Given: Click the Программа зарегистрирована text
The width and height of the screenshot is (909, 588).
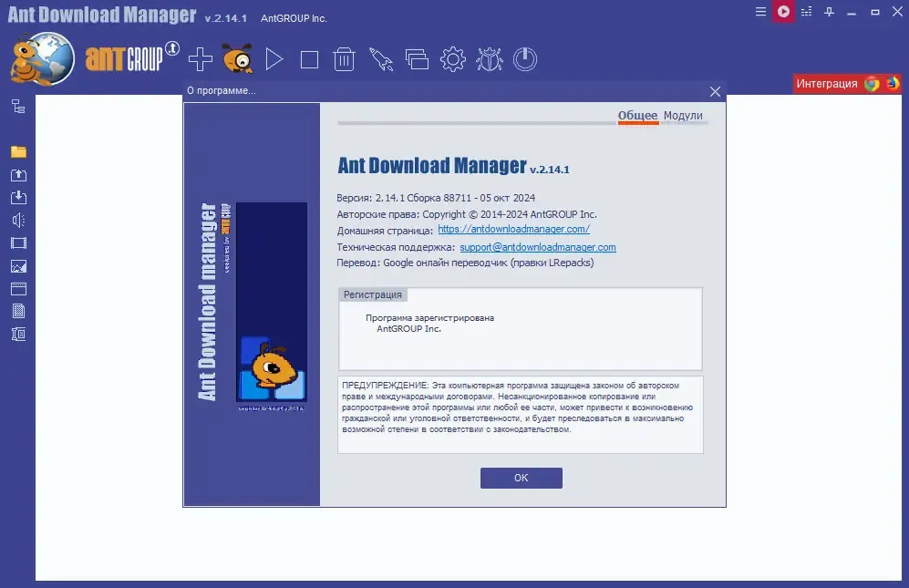Looking at the screenshot, I should 429,318.
